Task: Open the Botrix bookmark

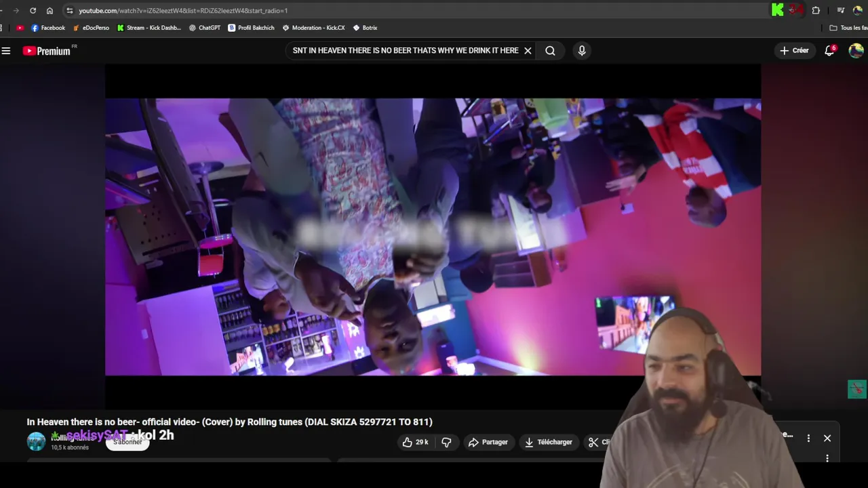Action: pos(365,28)
